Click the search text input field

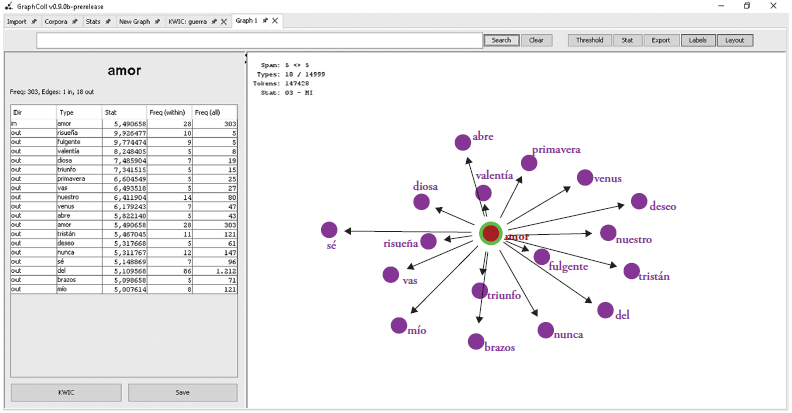tap(260, 41)
